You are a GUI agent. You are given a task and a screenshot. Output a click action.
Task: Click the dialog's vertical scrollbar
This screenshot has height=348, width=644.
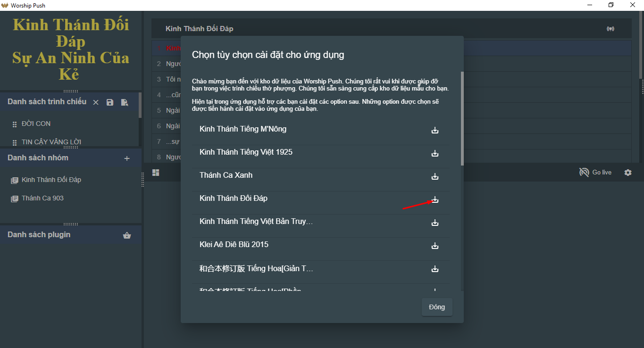[x=462, y=118]
